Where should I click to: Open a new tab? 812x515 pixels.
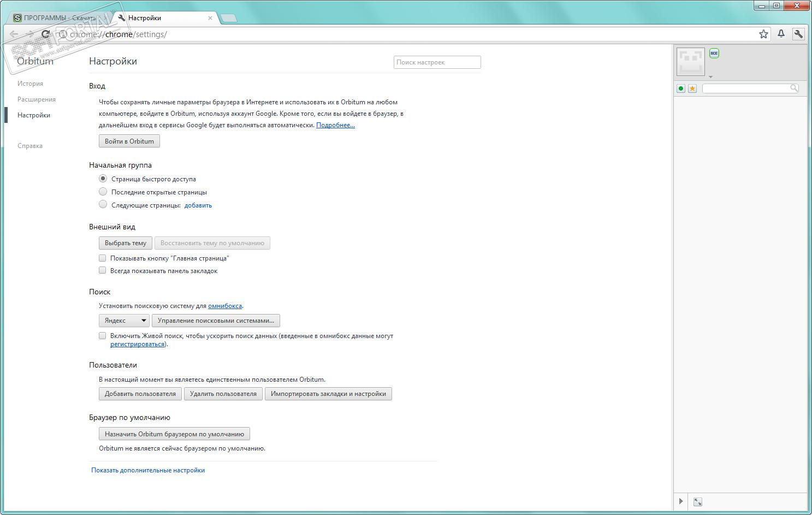pyautogui.click(x=228, y=19)
